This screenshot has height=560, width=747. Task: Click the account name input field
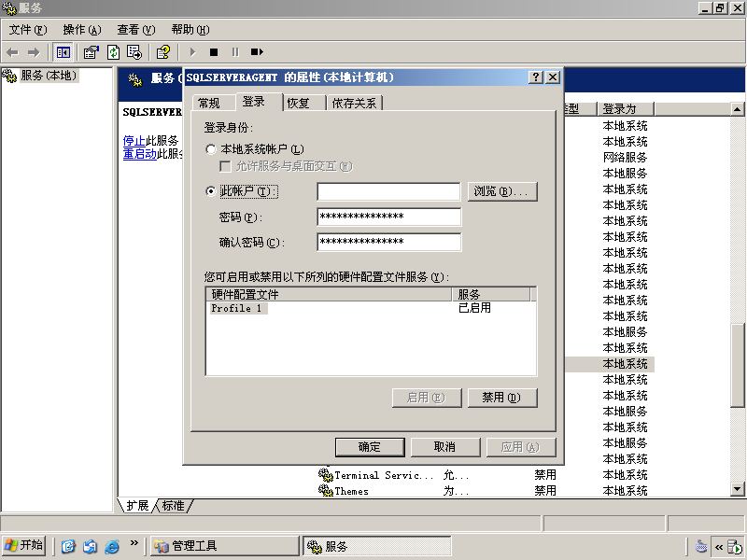[388, 191]
